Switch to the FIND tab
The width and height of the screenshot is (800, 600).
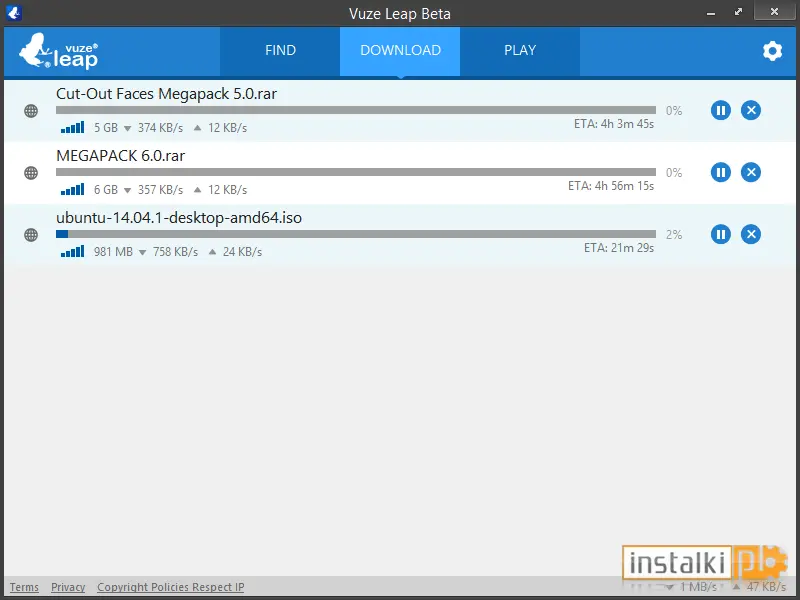click(x=280, y=51)
